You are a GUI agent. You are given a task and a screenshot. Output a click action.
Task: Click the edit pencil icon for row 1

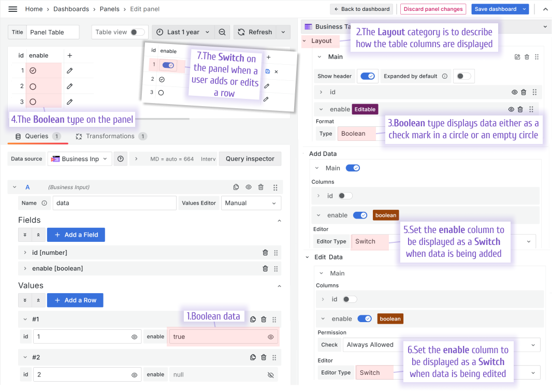(69, 70)
